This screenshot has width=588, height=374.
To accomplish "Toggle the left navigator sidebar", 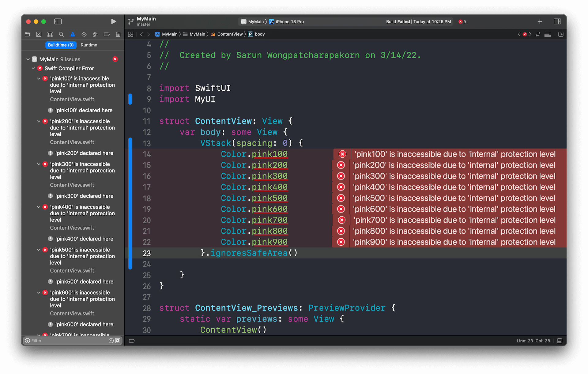I will pyautogui.click(x=58, y=21).
